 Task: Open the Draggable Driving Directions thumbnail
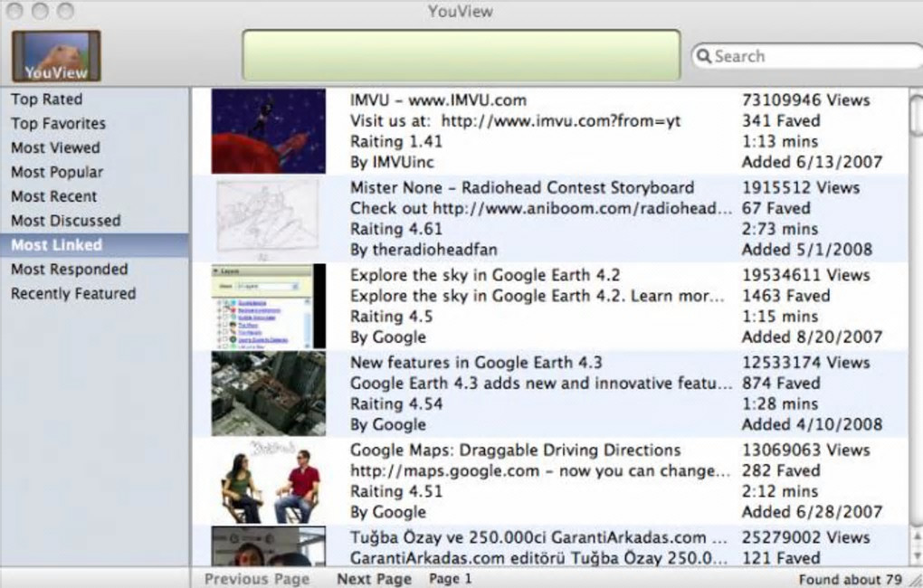269,481
